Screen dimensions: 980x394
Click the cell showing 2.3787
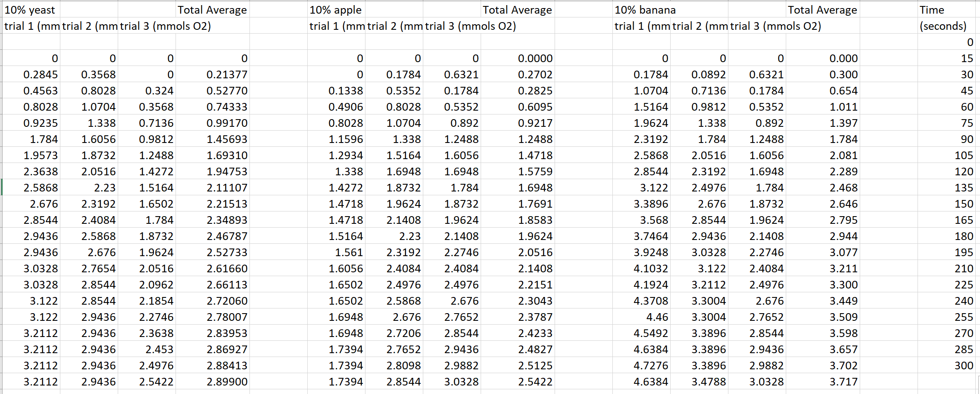pyautogui.click(x=518, y=317)
